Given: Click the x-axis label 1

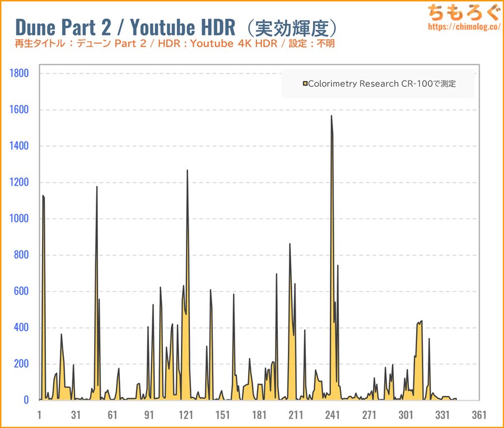Looking at the screenshot, I should (39, 415).
